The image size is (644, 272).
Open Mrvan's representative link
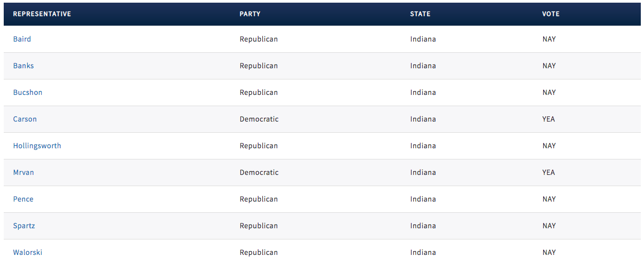click(23, 172)
